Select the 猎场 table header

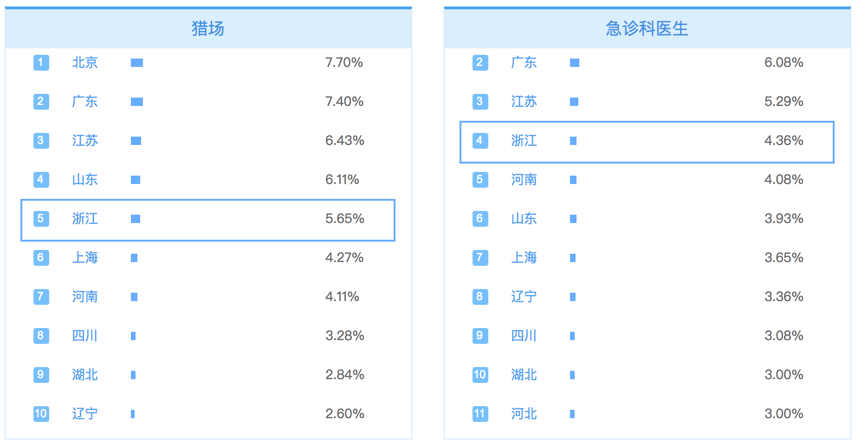(208, 28)
